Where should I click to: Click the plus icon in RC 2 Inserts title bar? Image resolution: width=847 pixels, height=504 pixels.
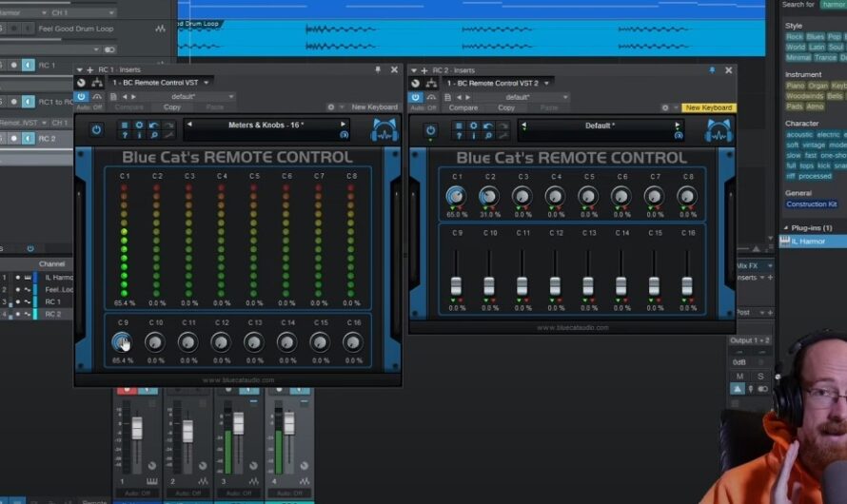coord(424,70)
